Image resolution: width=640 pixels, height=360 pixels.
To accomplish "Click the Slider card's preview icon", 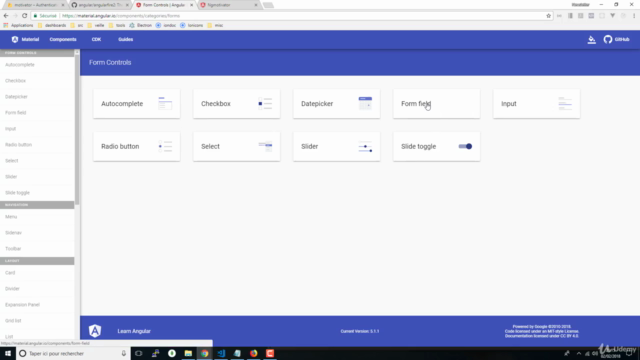I will point(365,147).
